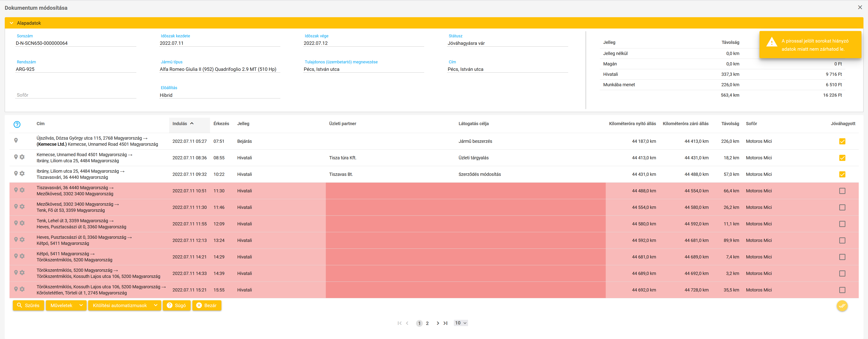
Task: Open the Műveletek dropdown
Action: click(x=66, y=306)
